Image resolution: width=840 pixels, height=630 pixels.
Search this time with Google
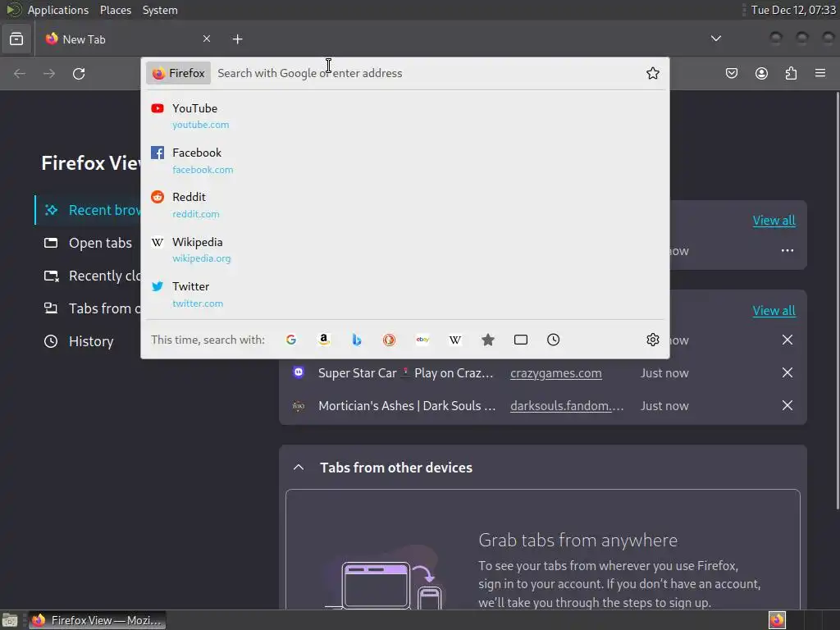click(291, 340)
